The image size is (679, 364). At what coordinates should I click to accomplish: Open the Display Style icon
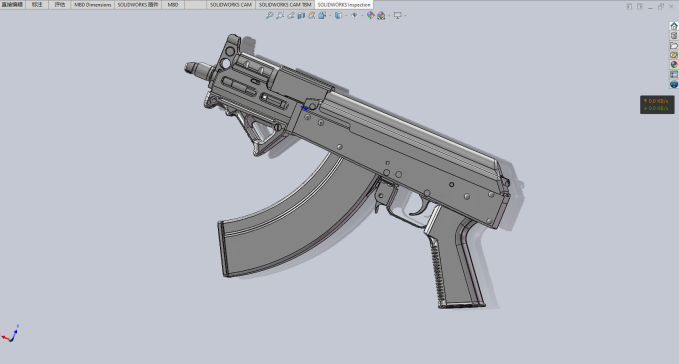(338, 15)
